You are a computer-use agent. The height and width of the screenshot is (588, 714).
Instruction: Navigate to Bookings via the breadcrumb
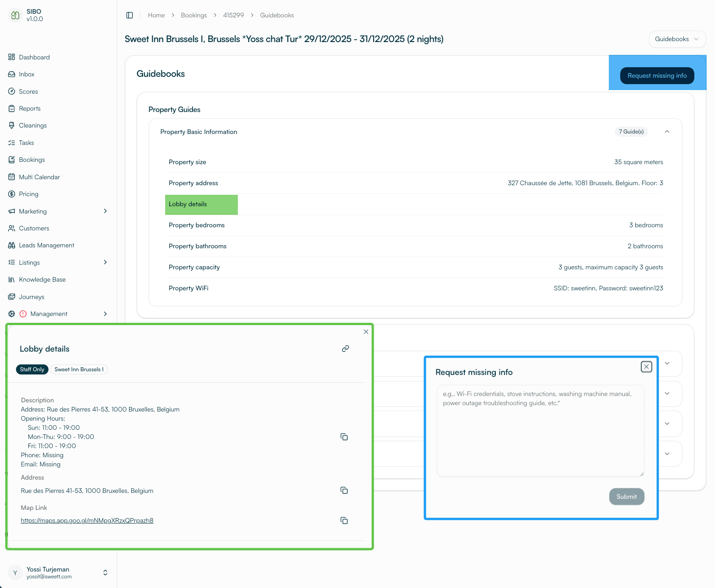coord(193,15)
